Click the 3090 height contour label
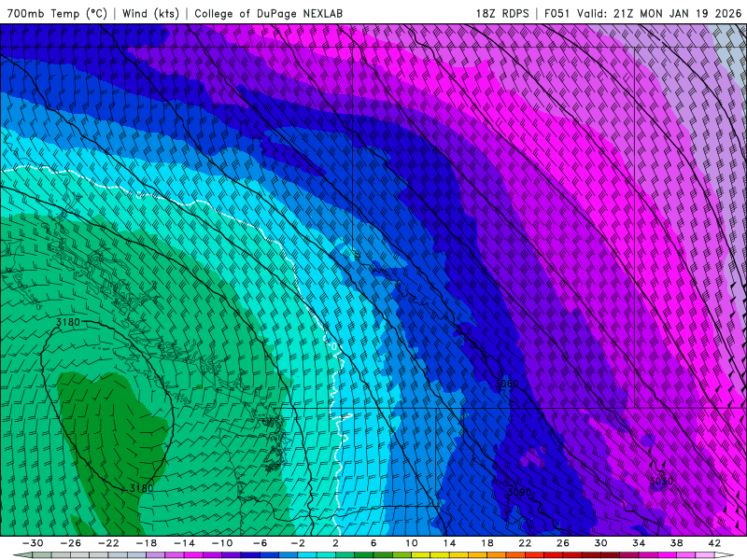747x560 pixels. pos(519,492)
